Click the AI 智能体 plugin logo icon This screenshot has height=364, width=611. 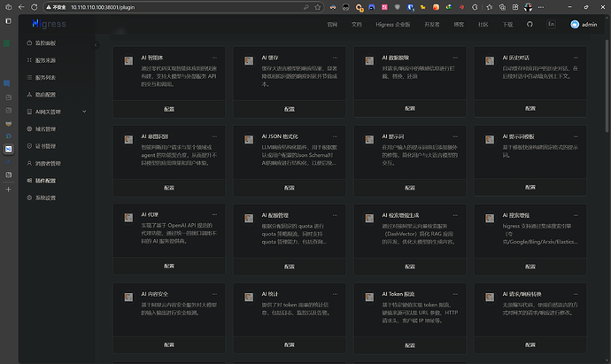[128, 61]
